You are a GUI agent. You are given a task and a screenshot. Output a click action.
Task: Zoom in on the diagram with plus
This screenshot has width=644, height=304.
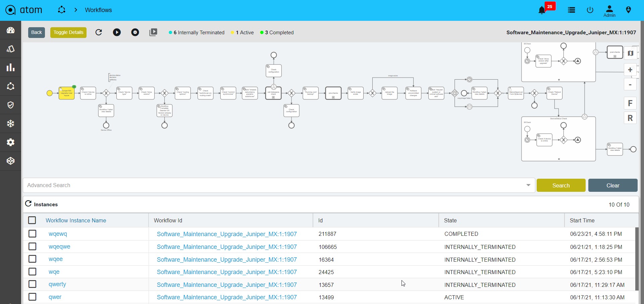tap(630, 70)
